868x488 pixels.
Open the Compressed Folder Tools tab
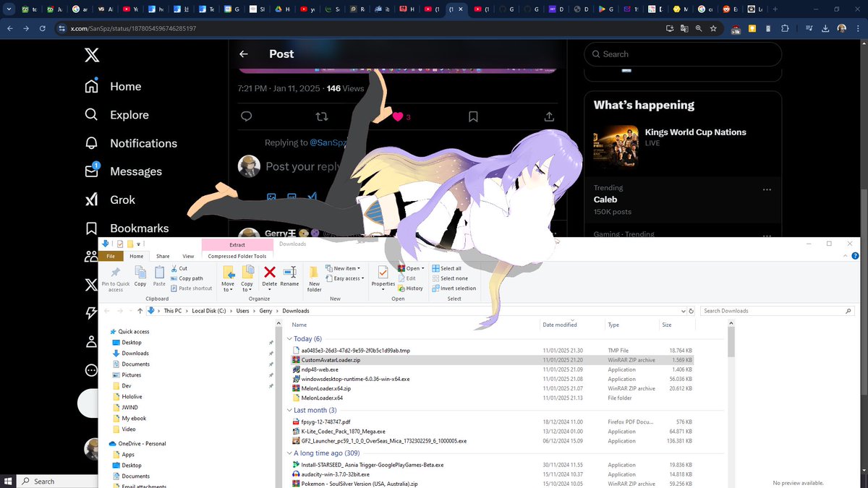click(237, 256)
